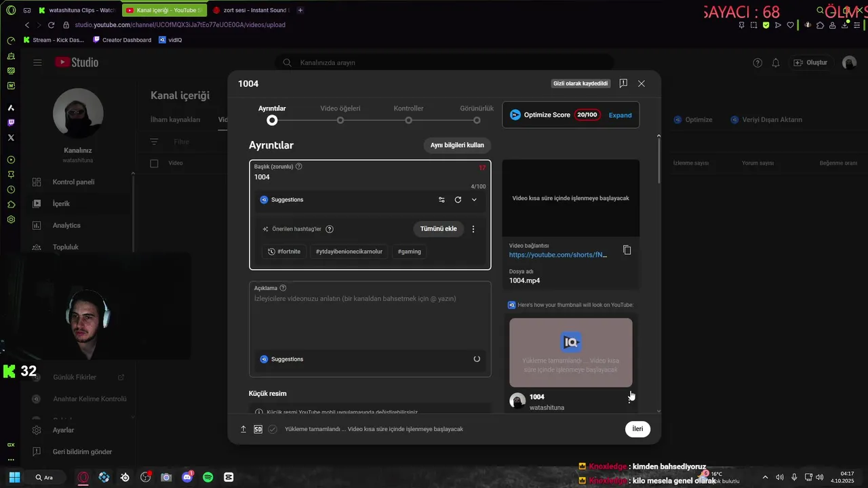The width and height of the screenshot is (868, 488).
Task: Open Ayarlar settings in sidebar
Action: point(63,430)
